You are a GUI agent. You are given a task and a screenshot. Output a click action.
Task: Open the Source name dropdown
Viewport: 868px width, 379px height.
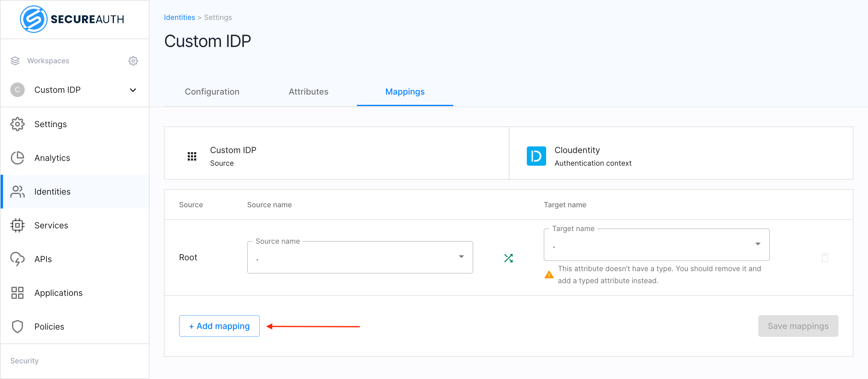(360, 257)
